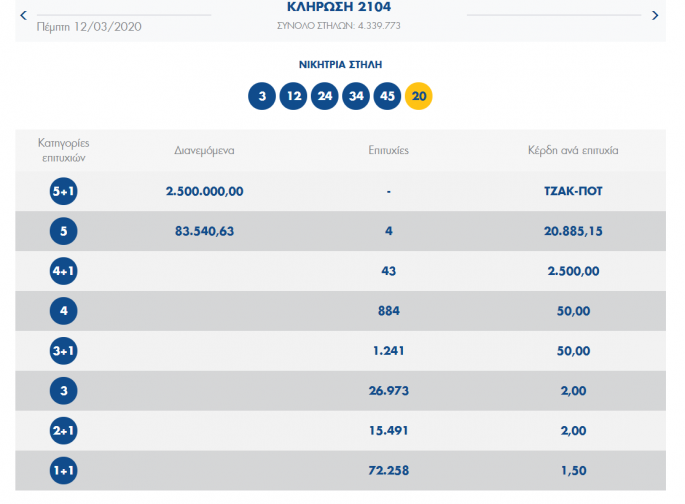685x504 pixels.
Task: Click winning number ball 12
Action: point(293,96)
